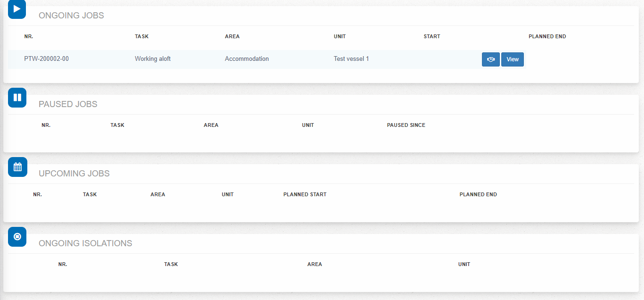Click the stop icon beside Ongoing Isolations

click(x=17, y=236)
